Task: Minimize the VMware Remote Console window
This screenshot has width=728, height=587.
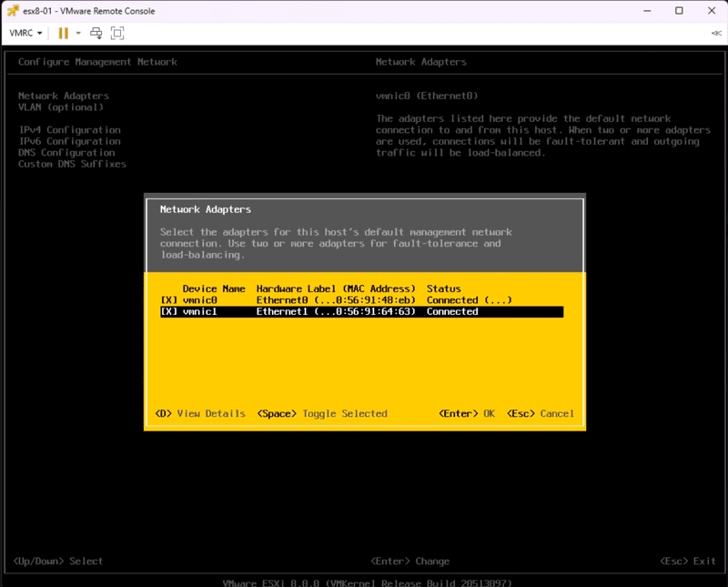Action: [x=647, y=11]
